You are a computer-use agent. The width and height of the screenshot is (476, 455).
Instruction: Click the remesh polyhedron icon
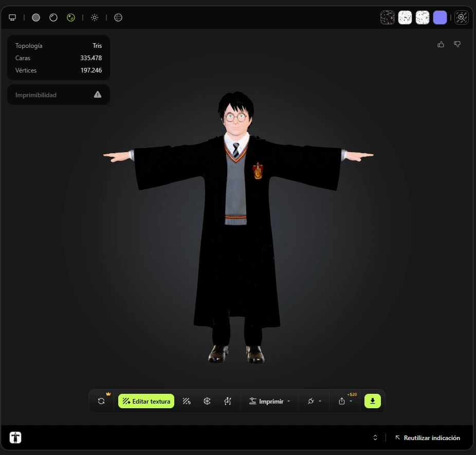[x=207, y=401]
